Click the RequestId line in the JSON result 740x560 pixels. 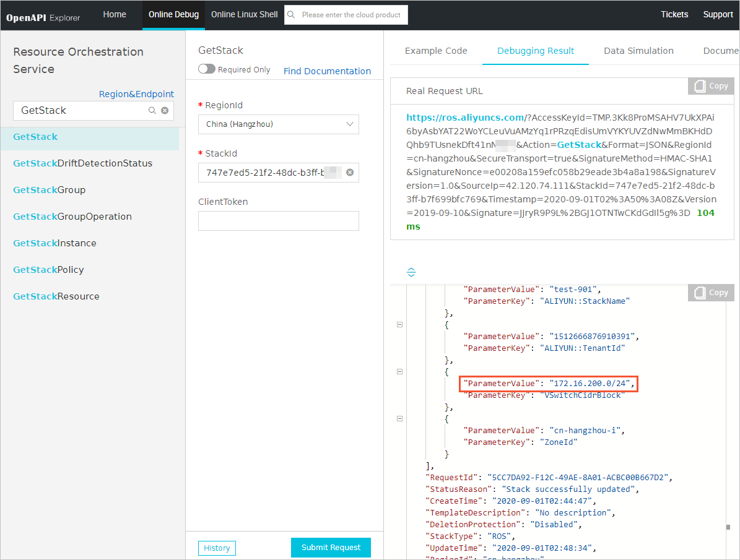pos(549,478)
